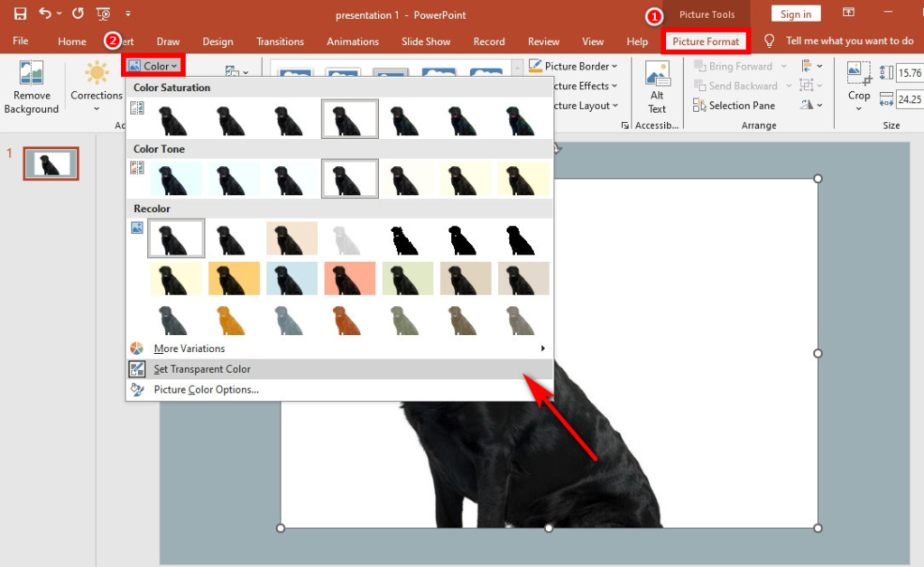Undo the last action
Viewport: 924px width, 567px height.
pyautogui.click(x=47, y=14)
